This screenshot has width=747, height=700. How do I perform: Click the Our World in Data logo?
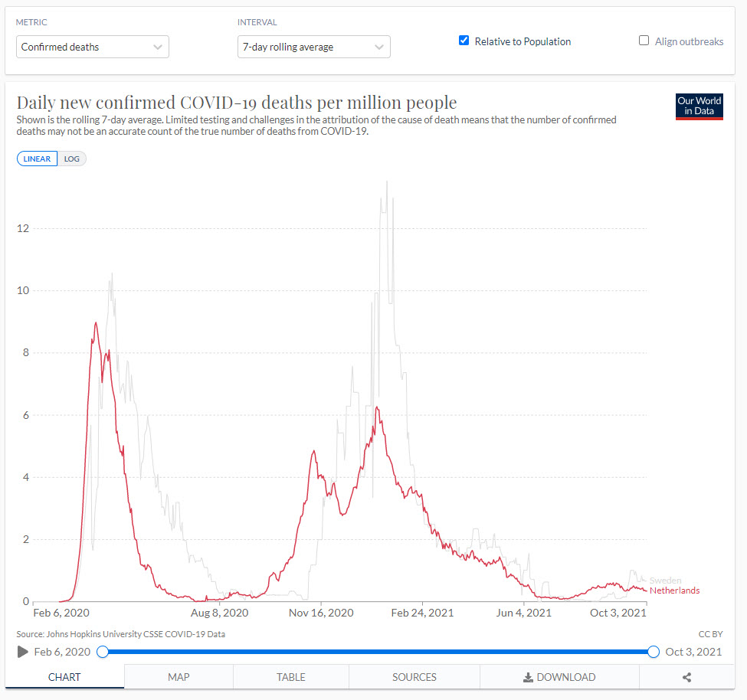coord(699,106)
